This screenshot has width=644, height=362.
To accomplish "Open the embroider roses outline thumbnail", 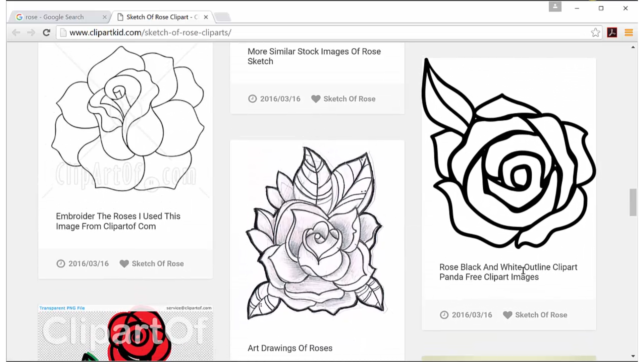I will (125, 121).
